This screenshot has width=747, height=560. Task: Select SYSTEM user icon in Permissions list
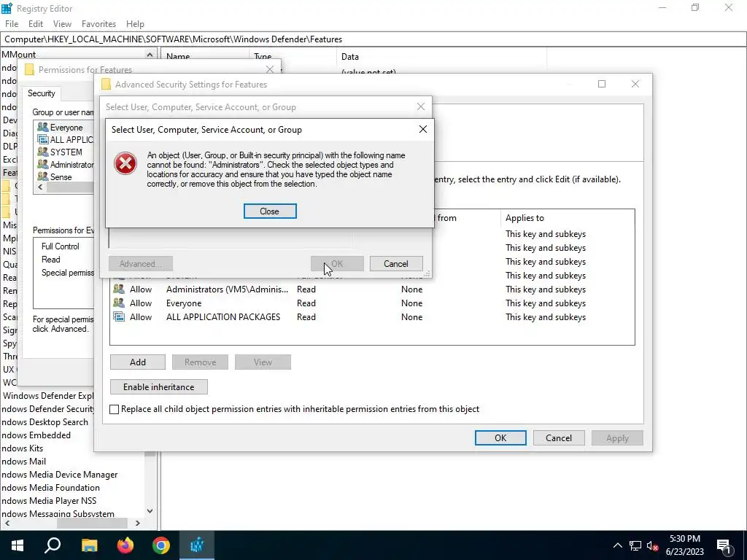pos(43,152)
